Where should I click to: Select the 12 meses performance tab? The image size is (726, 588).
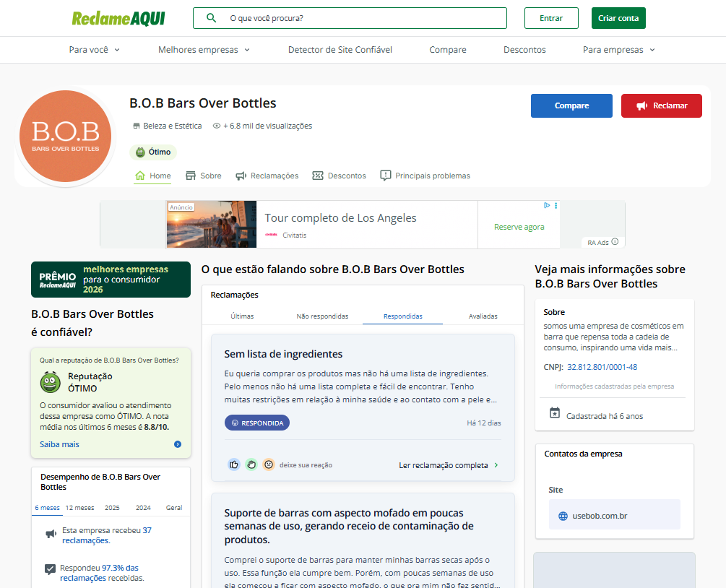(x=79, y=508)
